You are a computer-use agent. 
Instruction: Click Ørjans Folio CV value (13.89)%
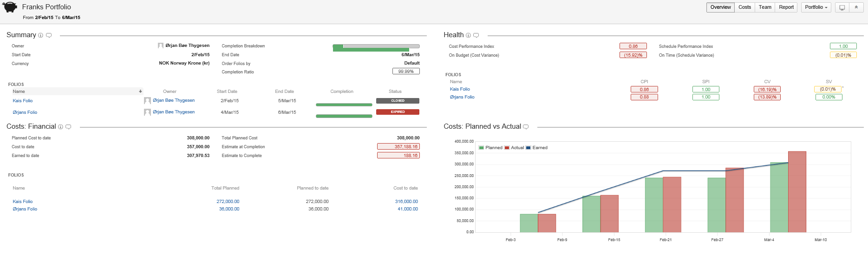[767, 97]
